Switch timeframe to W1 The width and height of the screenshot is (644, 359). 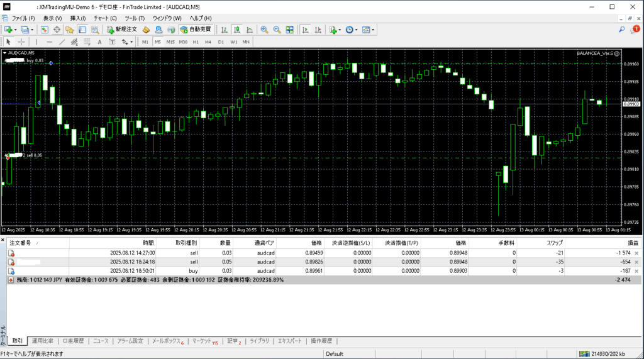234,42
